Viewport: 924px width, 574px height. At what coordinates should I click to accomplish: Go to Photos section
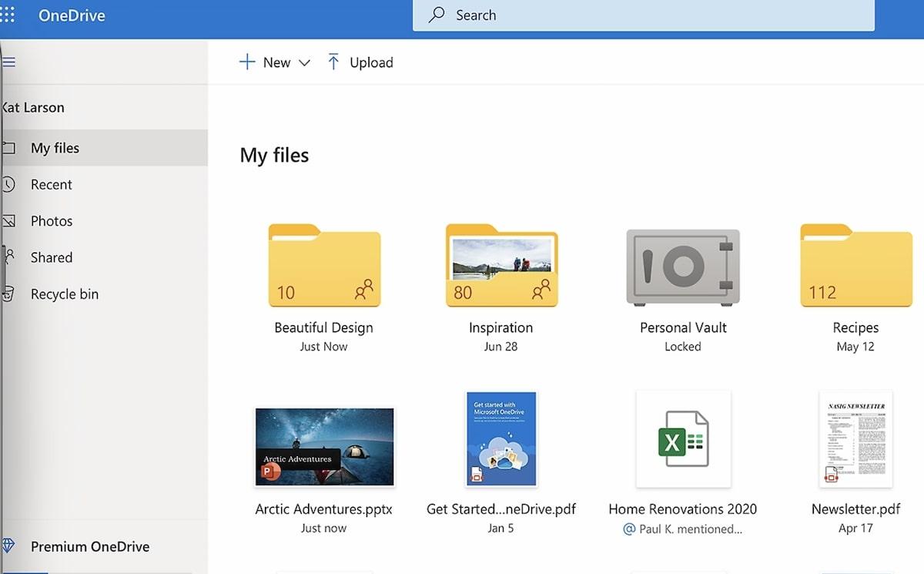click(x=51, y=221)
